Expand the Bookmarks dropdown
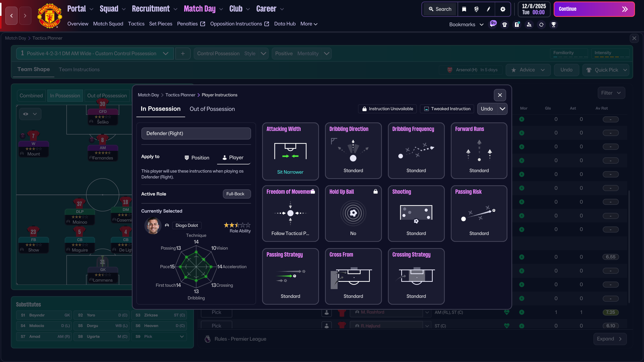 coord(466,25)
